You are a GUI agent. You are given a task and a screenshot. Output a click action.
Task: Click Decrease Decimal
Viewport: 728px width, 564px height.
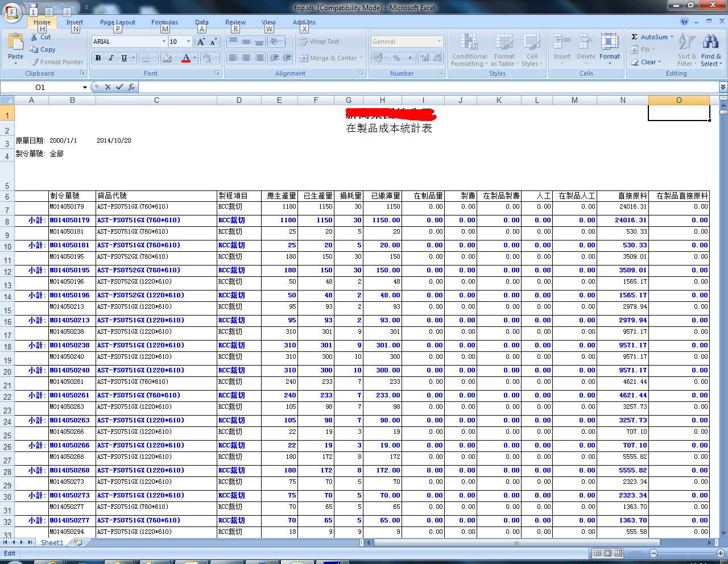pyautogui.click(x=437, y=58)
